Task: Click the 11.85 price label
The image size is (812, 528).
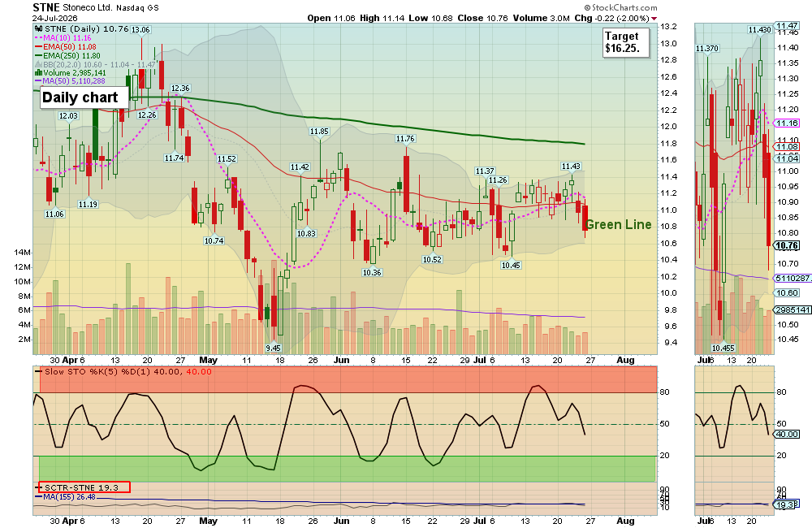Action: pyautogui.click(x=319, y=131)
